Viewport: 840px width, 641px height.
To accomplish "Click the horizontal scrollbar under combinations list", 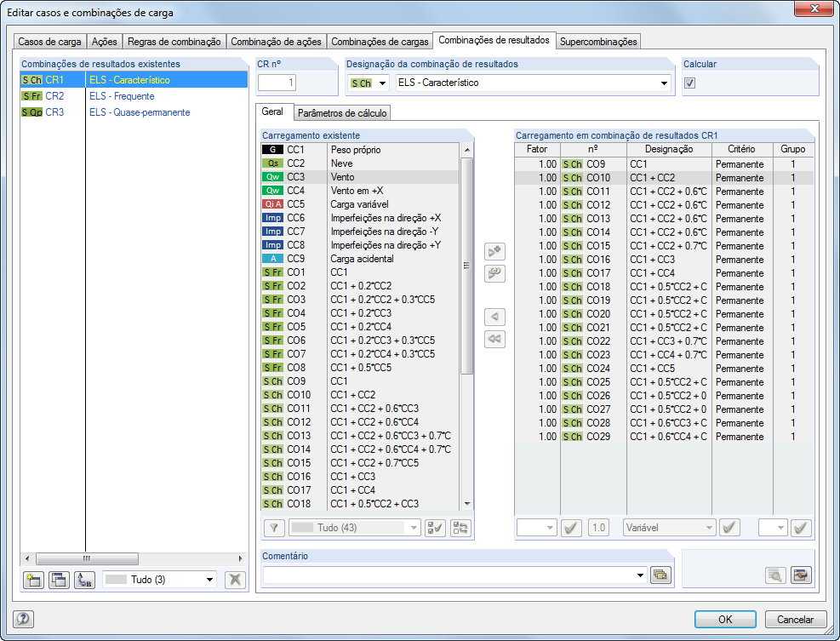I will point(87,558).
